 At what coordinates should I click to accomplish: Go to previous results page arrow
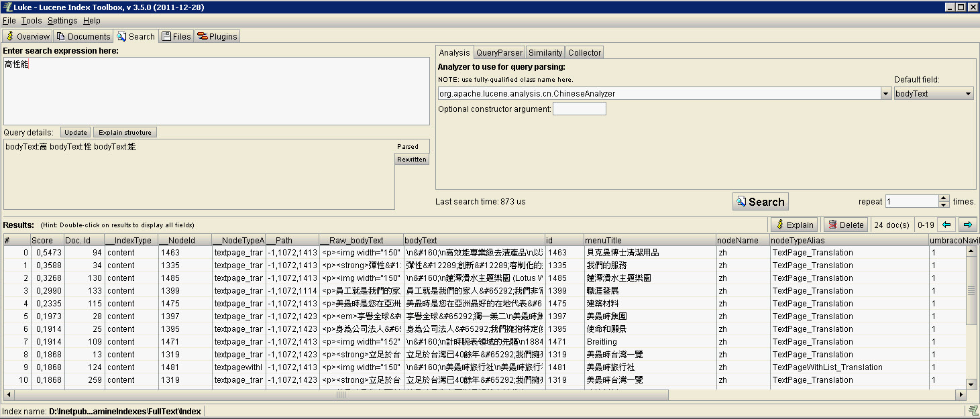point(947,225)
